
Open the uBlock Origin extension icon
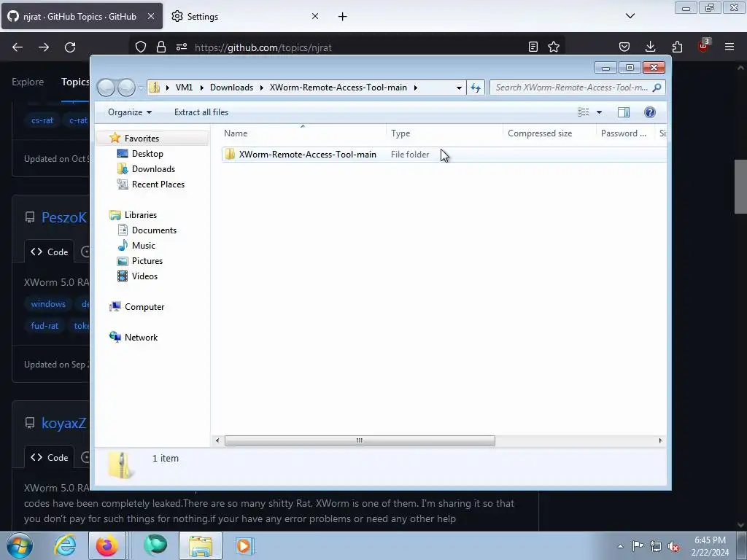[704, 46]
